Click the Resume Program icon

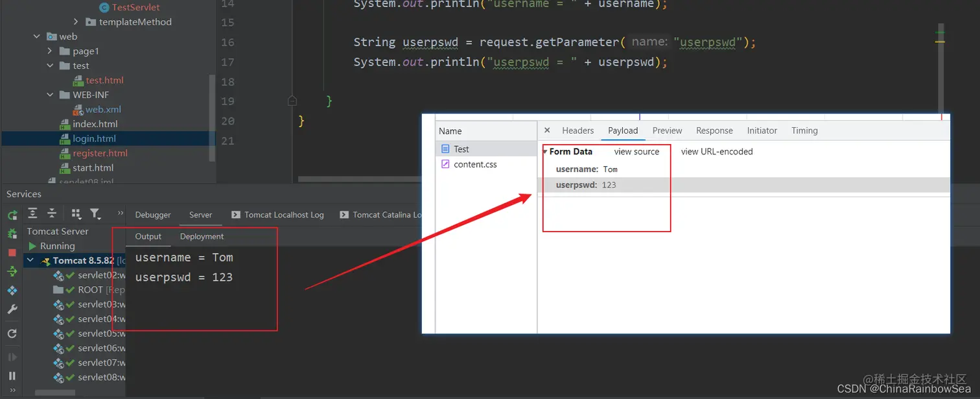(x=12, y=357)
